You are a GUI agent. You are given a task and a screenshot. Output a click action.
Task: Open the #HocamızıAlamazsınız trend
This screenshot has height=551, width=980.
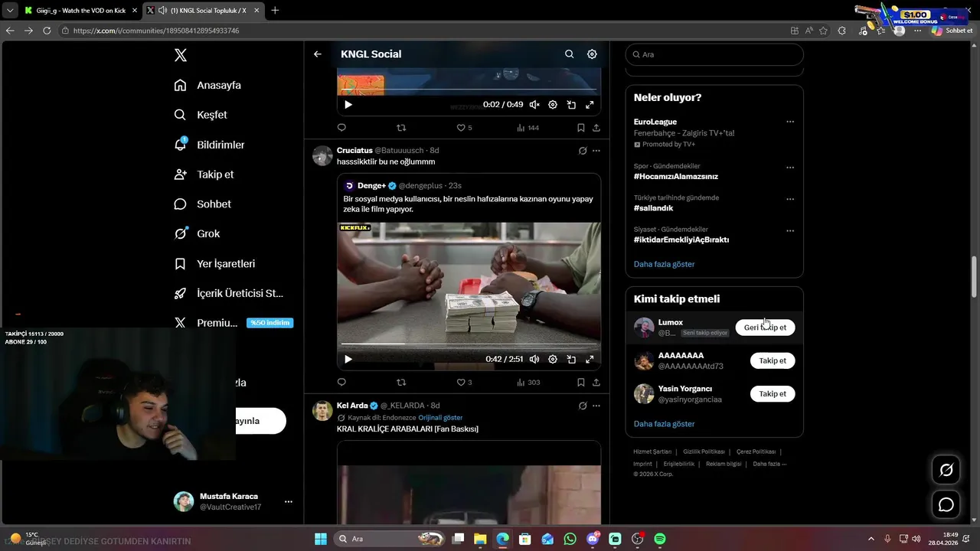point(676,176)
